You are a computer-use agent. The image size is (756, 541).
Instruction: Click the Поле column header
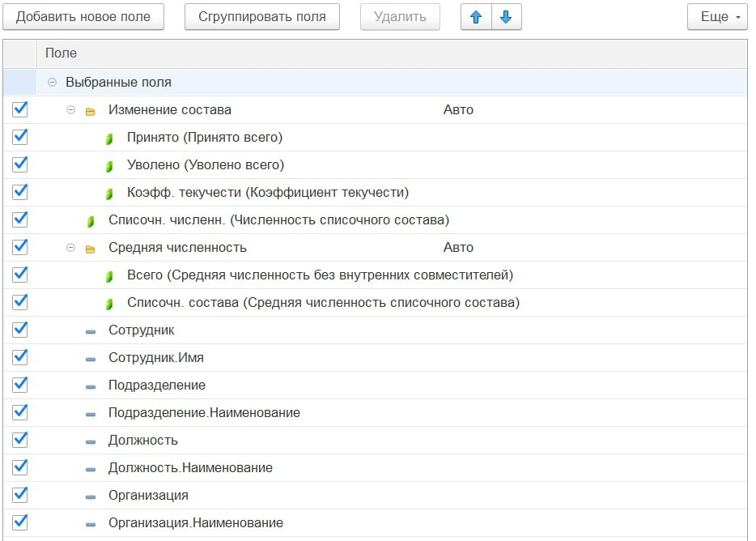(62, 53)
